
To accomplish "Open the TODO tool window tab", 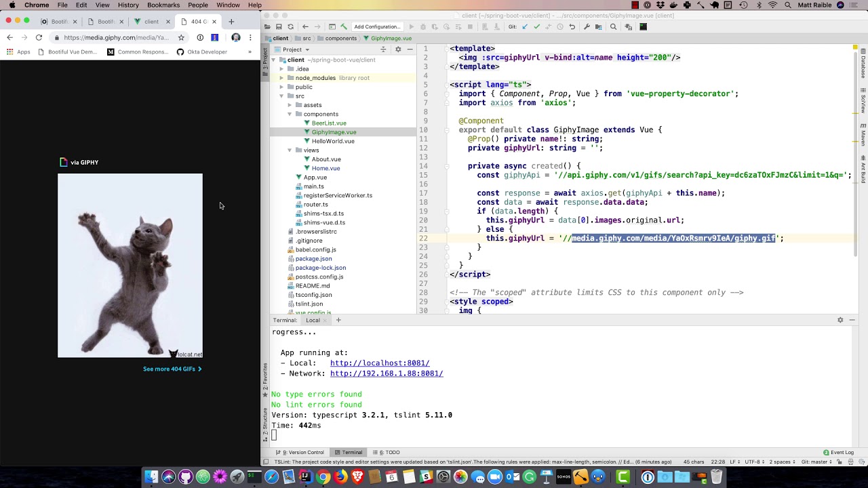I will 386,452.
